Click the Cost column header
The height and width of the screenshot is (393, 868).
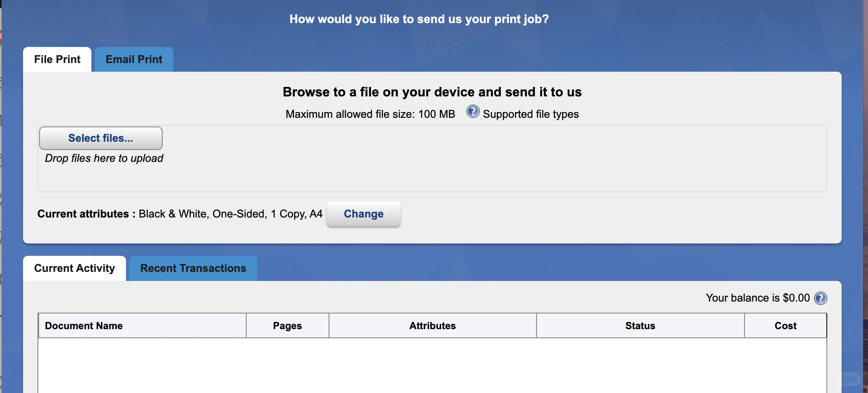pyautogui.click(x=785, y=326)
